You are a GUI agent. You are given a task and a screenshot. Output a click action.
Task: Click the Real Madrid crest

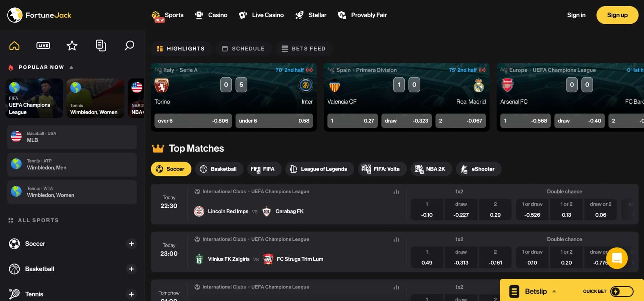479,85
